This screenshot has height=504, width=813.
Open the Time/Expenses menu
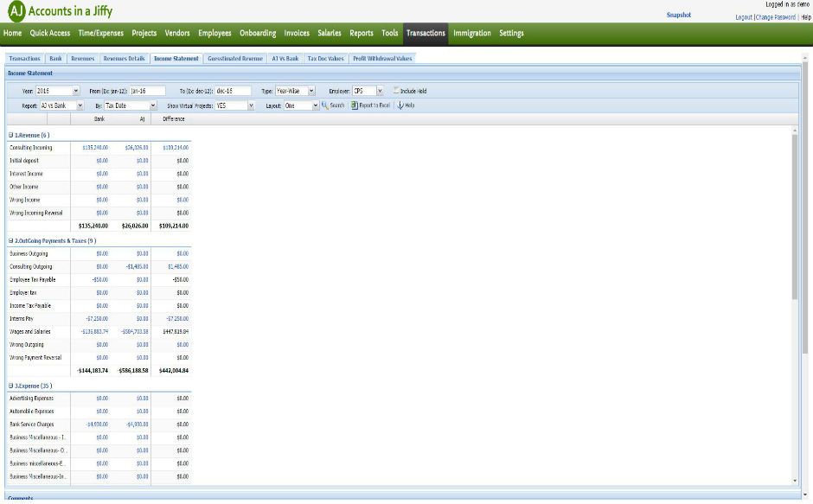[100, 33]
